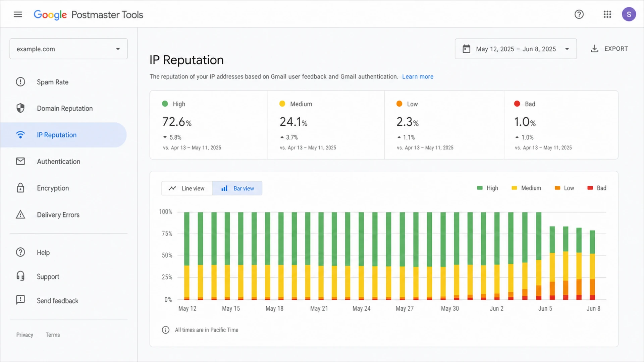Click the May 12 bar in chart
This screenshot has width=644, height=362.
pos(187,256)
